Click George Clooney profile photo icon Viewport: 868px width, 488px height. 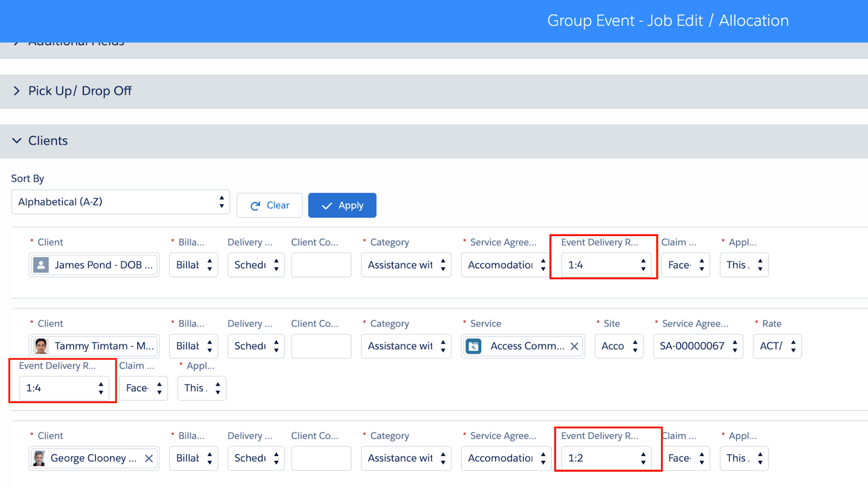pos(39,458)
